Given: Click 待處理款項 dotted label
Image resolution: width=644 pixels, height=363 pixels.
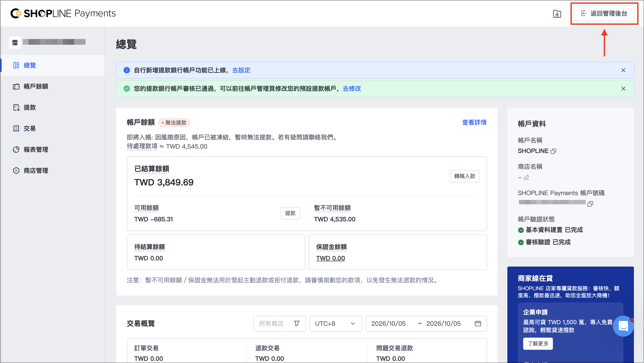Looking at the screenshot, I should pyautogui.click(x=142, y=146).
